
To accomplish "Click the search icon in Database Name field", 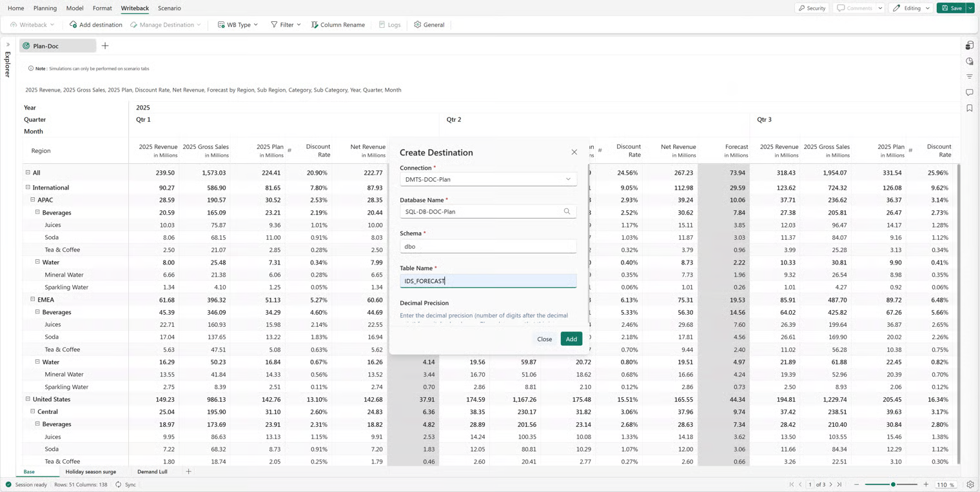I will pyautogui.click(x=567, y=212).
